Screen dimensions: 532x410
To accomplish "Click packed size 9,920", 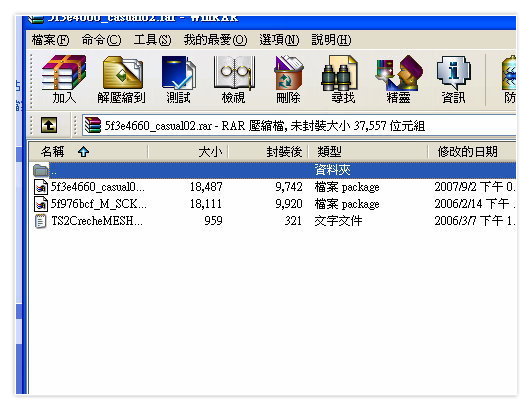I will 289,204.
